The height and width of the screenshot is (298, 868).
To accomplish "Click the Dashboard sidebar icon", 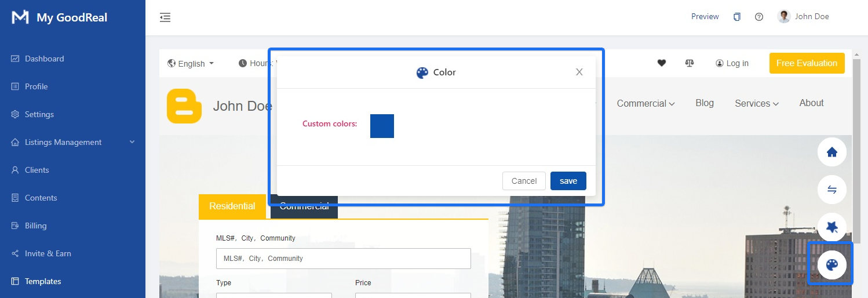I will click(15, 59).
